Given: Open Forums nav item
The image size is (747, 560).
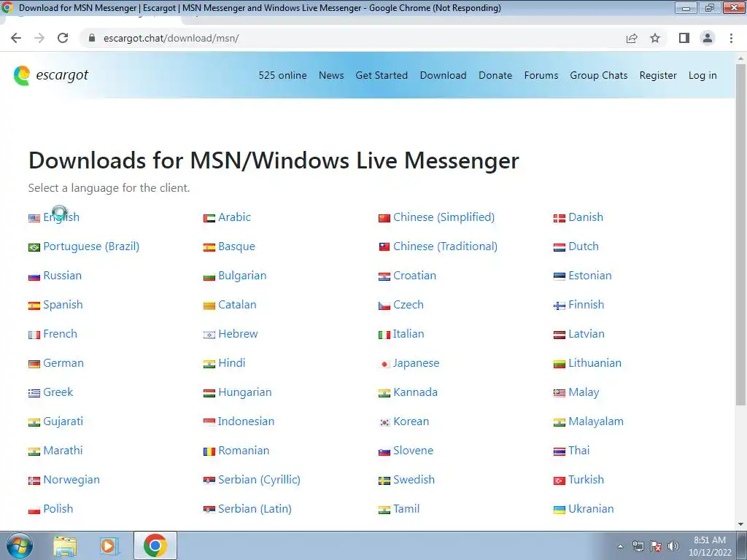Looking at the screenshot, I should click(x=541, y=75).
